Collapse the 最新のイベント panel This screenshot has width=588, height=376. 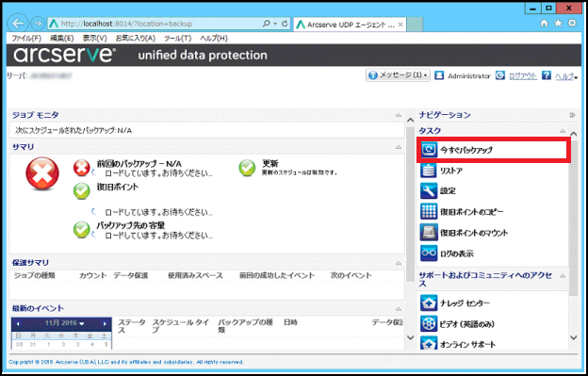click(x=399, y=309)
